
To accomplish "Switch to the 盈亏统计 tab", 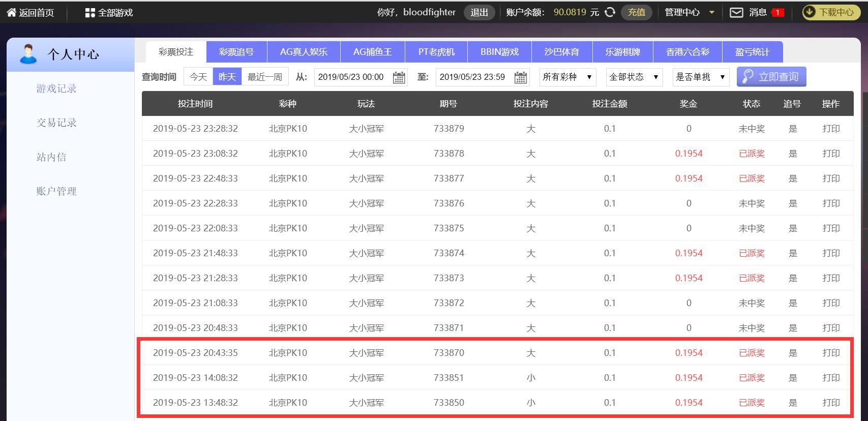I will coord(753,52).
